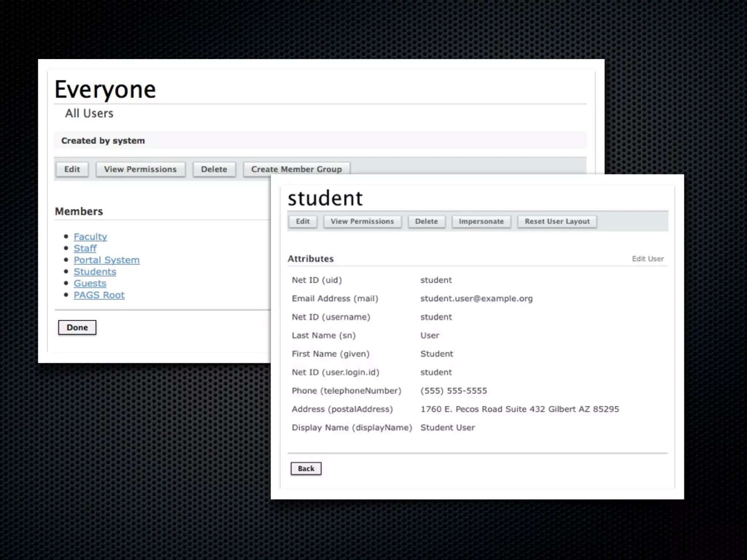Click Reset User Layout button
Screen dimensions: 747x560
tap(557, 221)
